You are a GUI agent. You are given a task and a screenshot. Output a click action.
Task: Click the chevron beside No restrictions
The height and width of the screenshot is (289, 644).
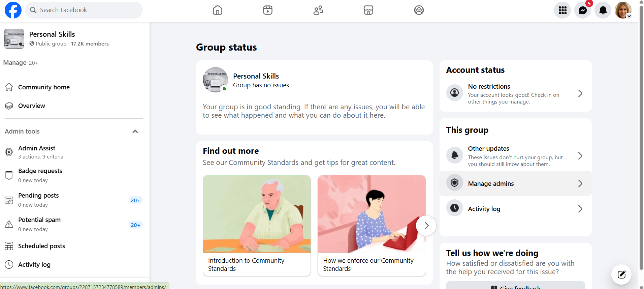580,93
